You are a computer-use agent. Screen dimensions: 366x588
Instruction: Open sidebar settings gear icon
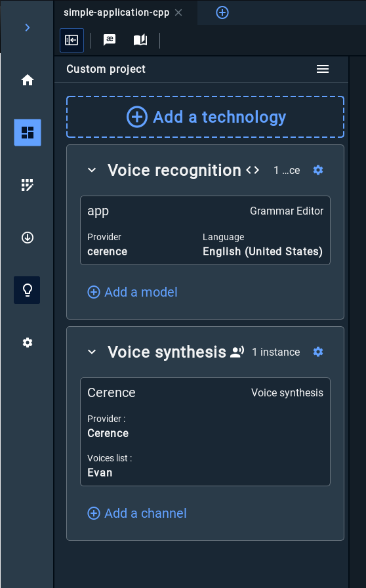pyautogui.click(x=28, y=343)
